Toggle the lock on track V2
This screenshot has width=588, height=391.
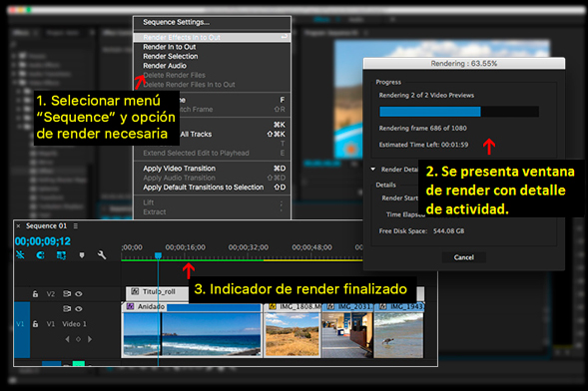35,294
